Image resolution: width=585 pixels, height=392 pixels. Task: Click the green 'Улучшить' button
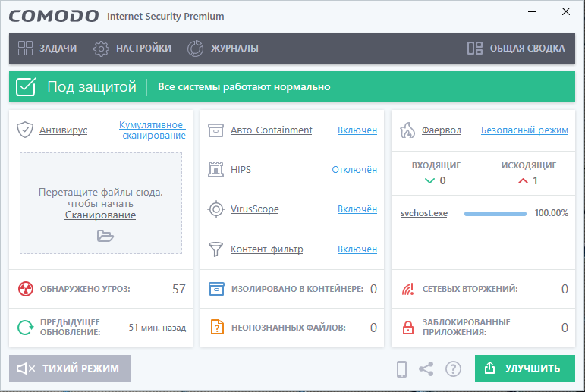(x=524, y=368)
